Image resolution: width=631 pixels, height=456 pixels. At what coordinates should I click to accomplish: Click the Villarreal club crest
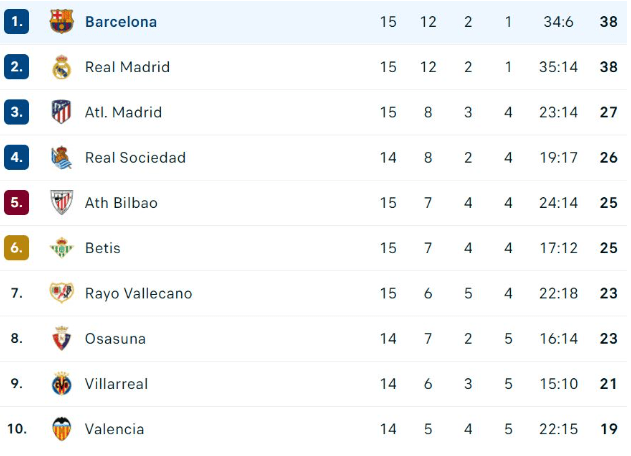pos(61,384)
